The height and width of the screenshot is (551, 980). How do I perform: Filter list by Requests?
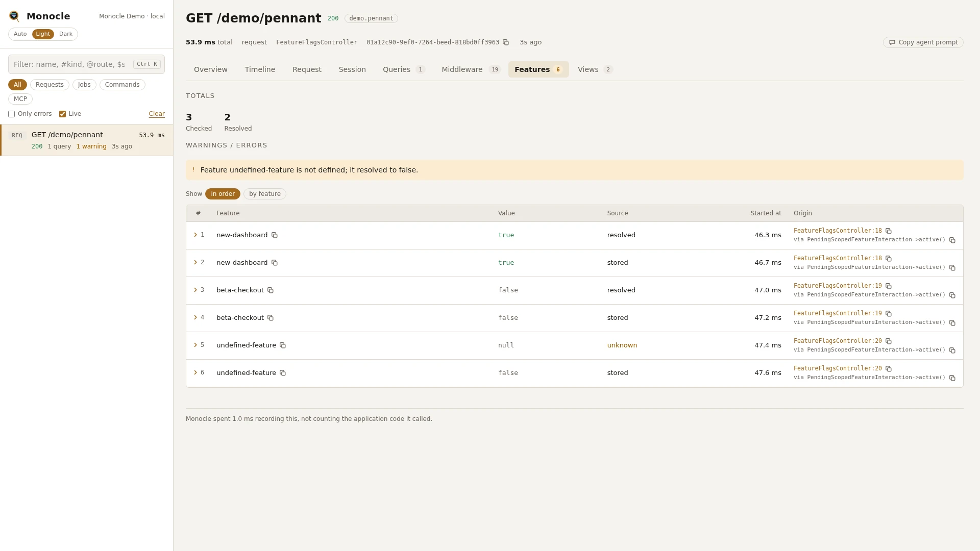[50, 85]
